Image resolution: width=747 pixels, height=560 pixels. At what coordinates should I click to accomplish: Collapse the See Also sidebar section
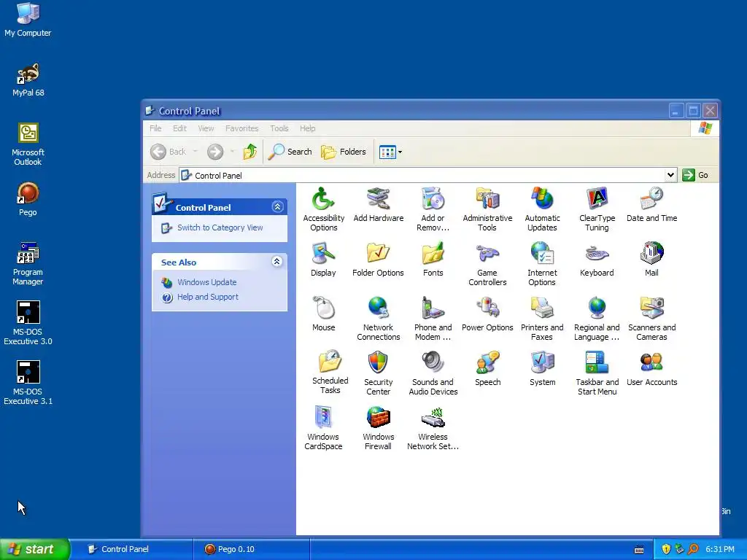click(276, 262)
